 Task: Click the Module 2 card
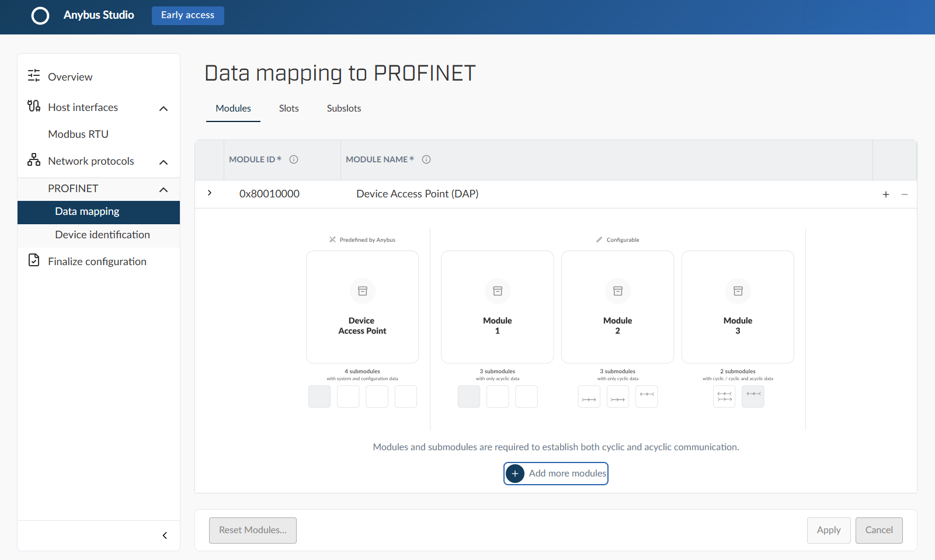pyautogui.click(x=618, y=307)
